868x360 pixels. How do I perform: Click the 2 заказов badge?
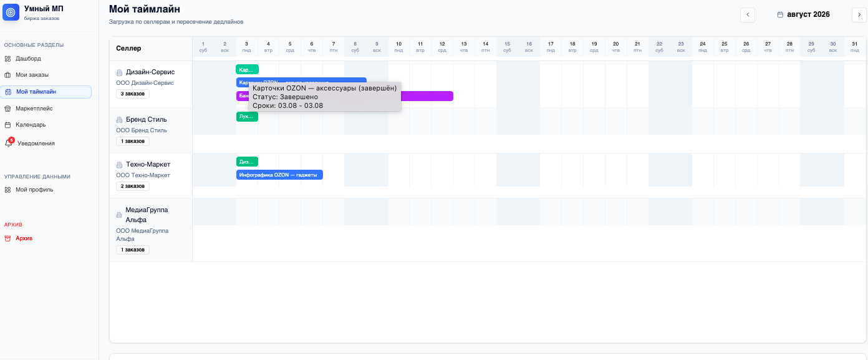pos(133,187)
